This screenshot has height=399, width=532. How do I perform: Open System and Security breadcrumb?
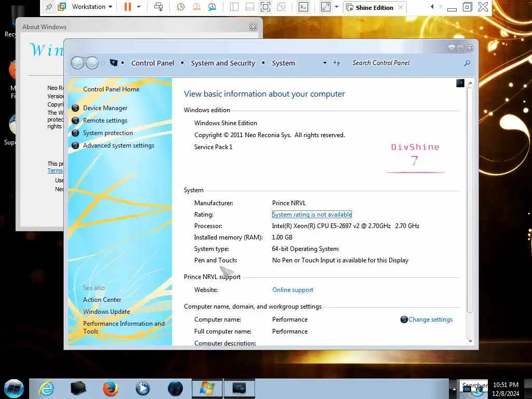223,63
